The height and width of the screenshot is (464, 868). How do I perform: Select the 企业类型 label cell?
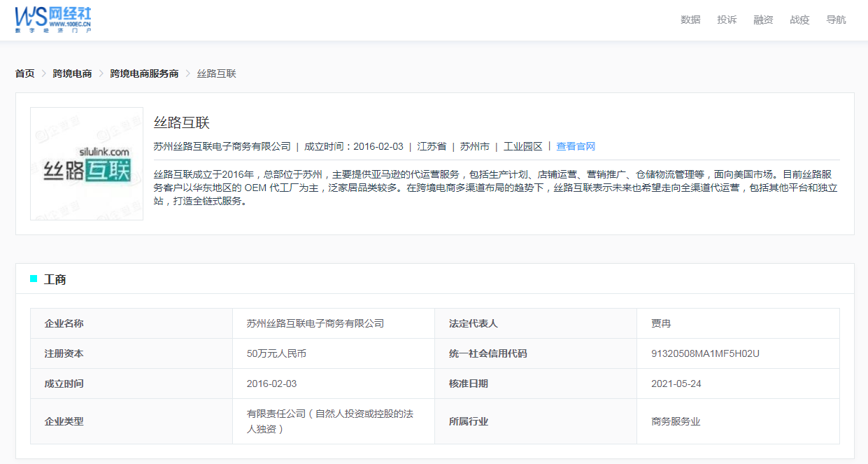point(131,421)
